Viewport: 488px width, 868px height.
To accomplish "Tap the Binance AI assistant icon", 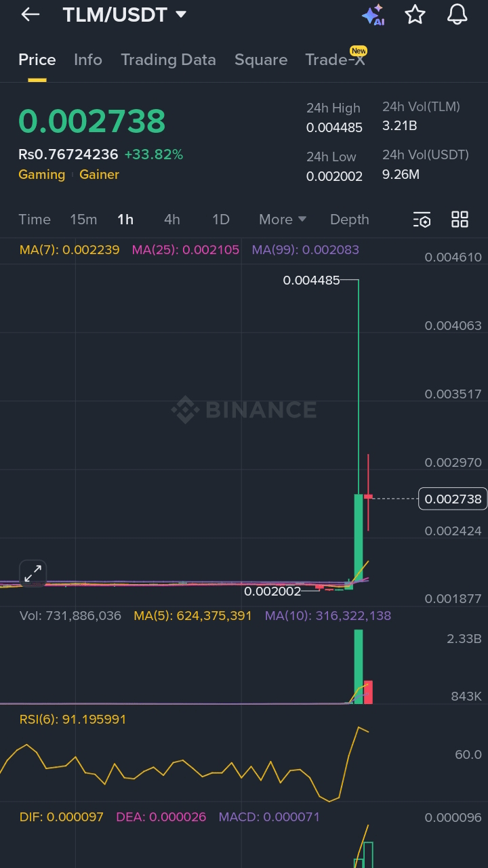I will 373,14.
